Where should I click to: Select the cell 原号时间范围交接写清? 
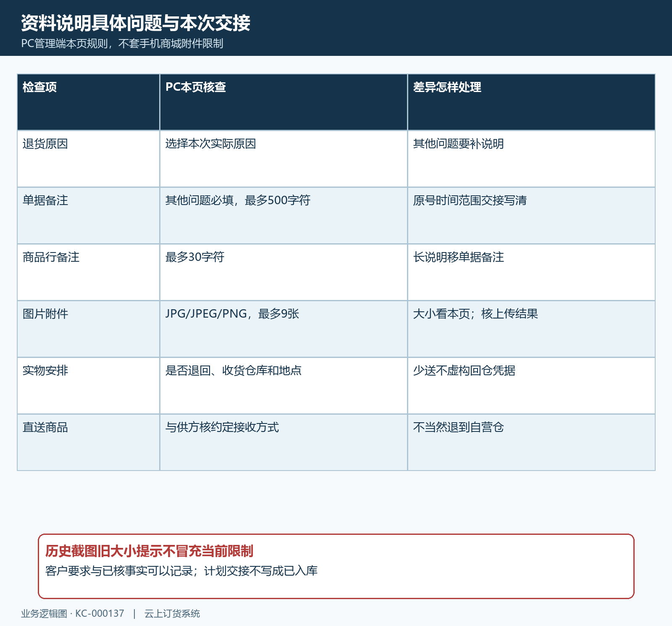(531, 216)
